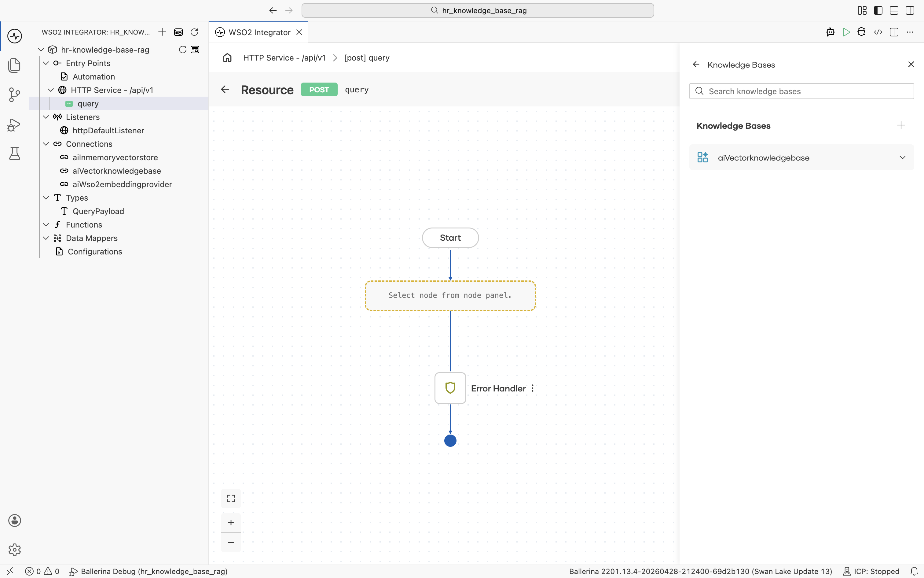This screenshot has height=578, width=924.
Task: Expand the aiVectorknowledgebase knowledge base chevron
Action: (x=903, y=157)
